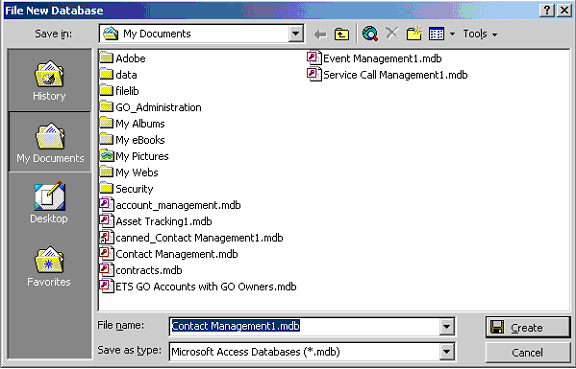Click the Create button
Viewport: 576px width, 369px height.
(528, 327)
